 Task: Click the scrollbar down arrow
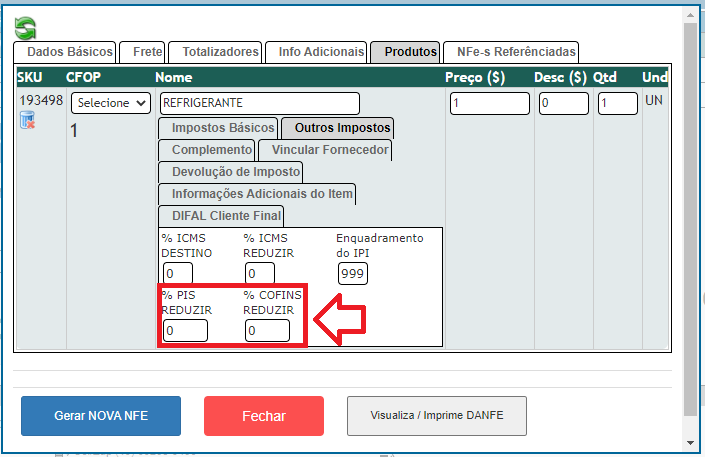691,443
